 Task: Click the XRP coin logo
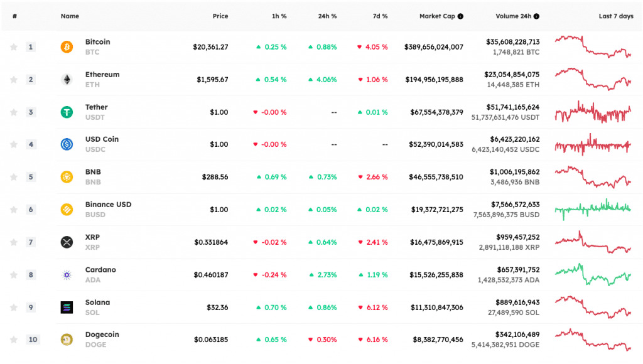click(67, 242)
